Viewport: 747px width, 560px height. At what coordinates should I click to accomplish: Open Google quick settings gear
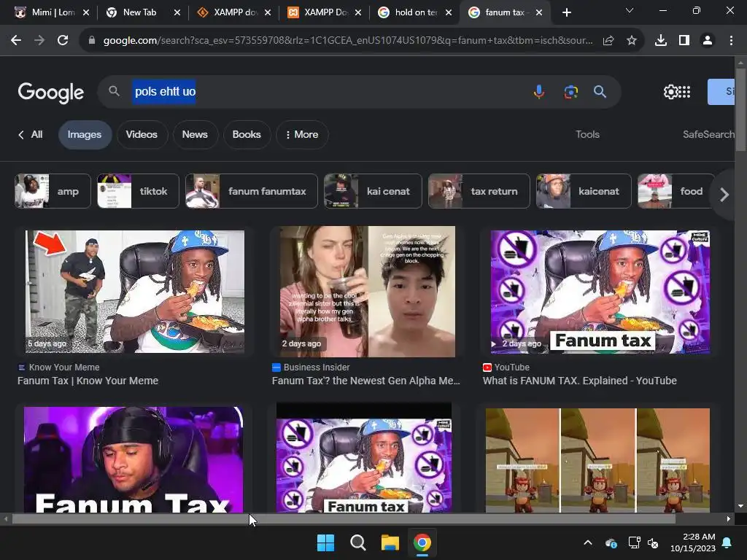tap(670, 91)
